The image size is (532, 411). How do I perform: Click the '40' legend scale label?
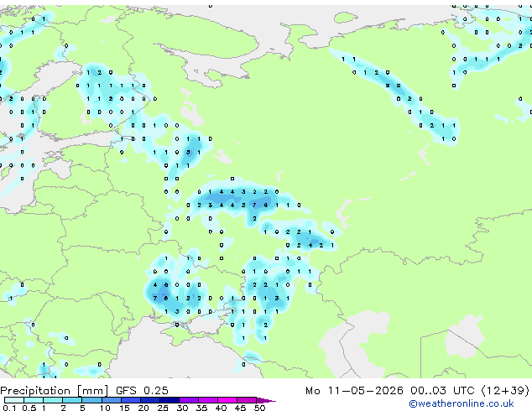[x=221, y=408]
